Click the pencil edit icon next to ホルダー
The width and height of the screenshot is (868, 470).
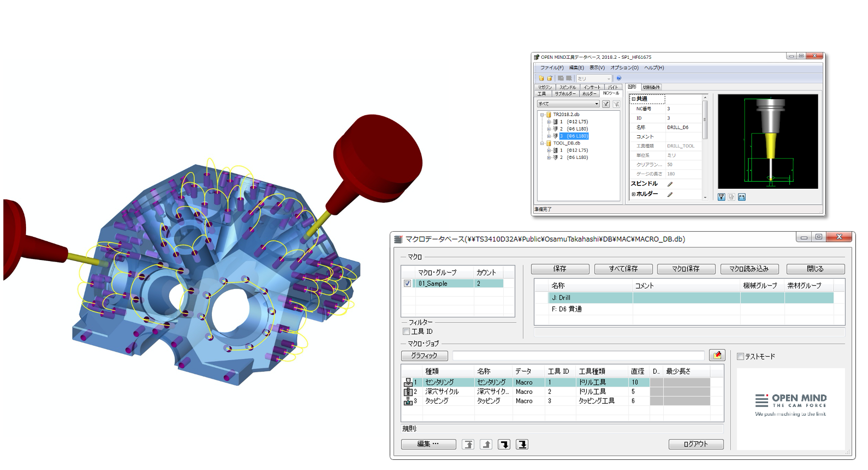pyautogui.click(x=670, y=194)
